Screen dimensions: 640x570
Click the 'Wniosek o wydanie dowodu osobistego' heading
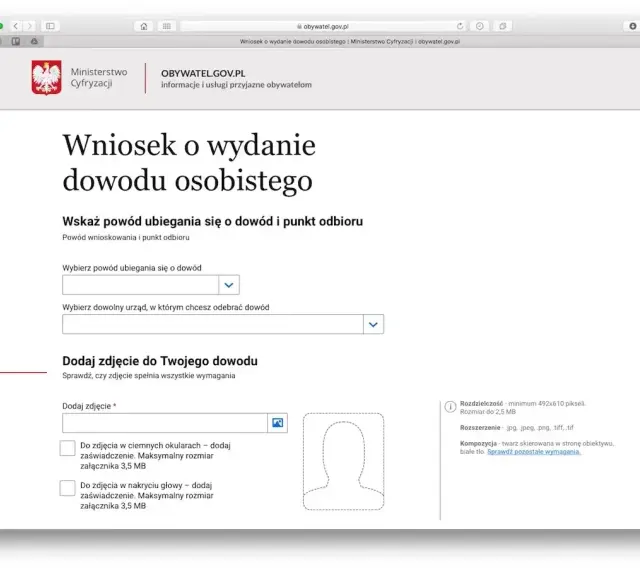tap(189, 163)
